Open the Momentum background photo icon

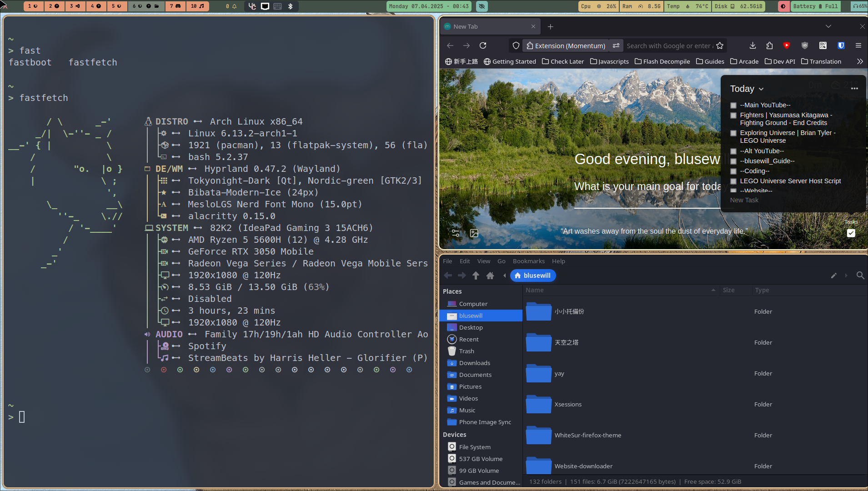click(x=474, y=233)
